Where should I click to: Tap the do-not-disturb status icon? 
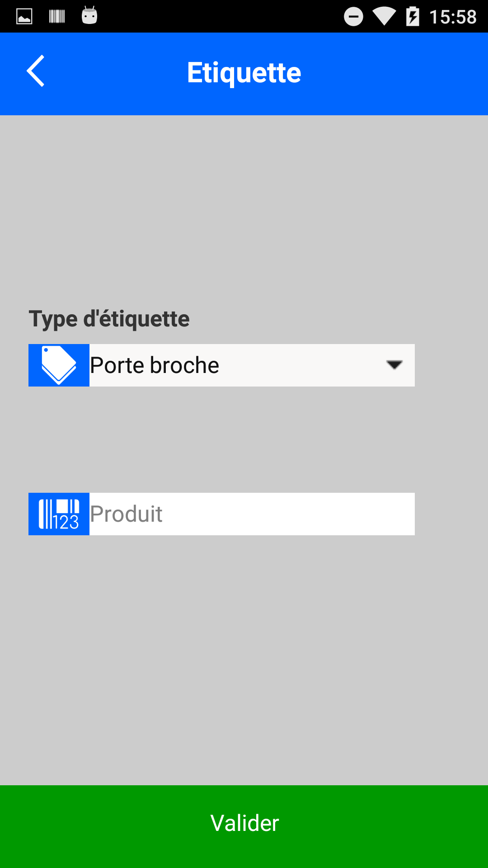(x=353, y=17)
